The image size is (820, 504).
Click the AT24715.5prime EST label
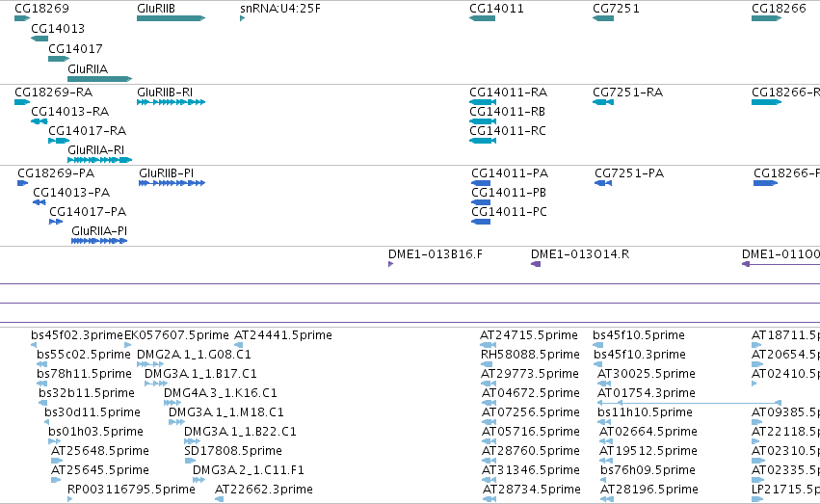pyautogui.click(x=529, y=335)
